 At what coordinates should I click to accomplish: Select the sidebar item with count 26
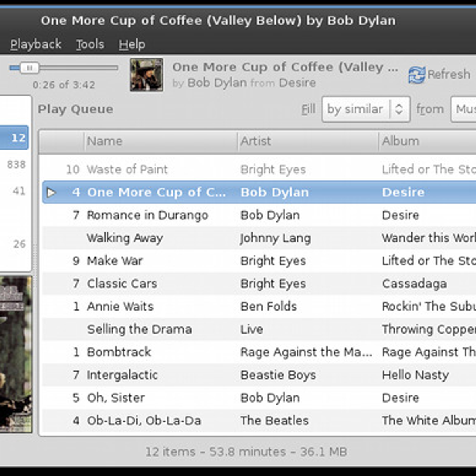(14, 244)
